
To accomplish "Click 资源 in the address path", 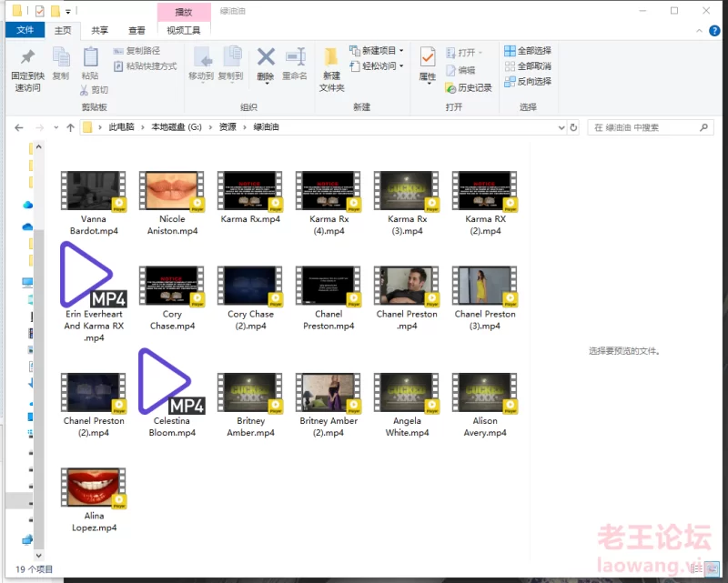I will [x=227, y=126].
